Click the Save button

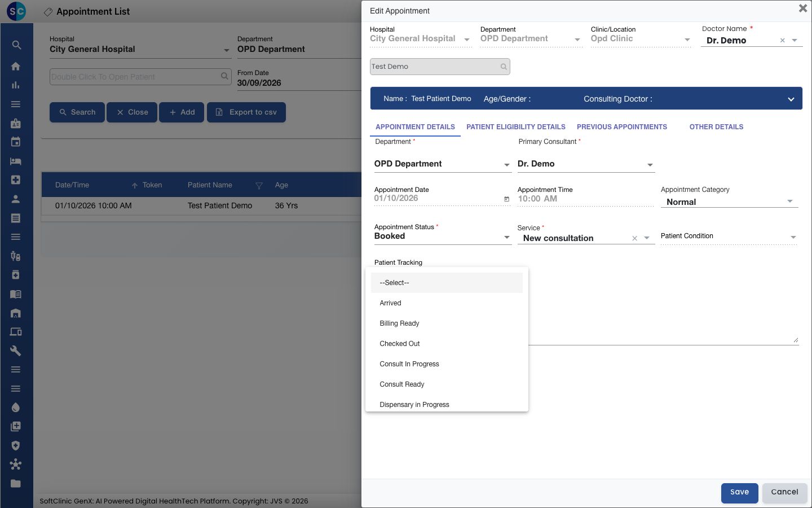[x=739, y=493]
